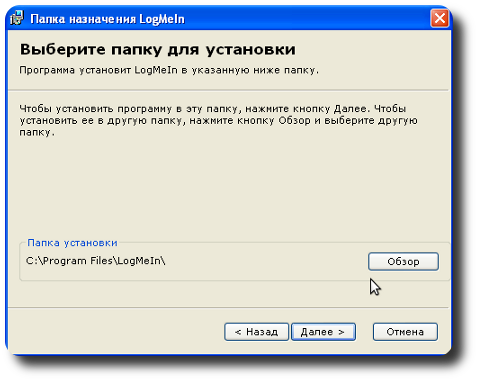This screenshot has width=478, height=381.
Task: Click the instruction paragraph starting with Чтобы установить
Action: 218,120
